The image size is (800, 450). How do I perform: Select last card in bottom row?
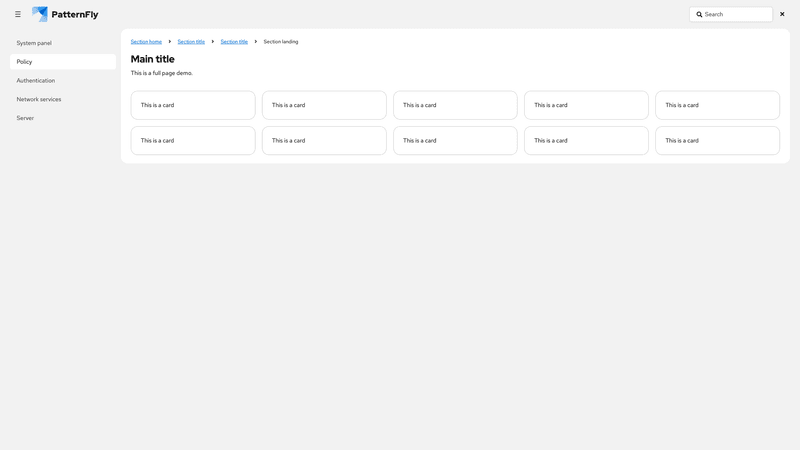[x=717, y=140]
